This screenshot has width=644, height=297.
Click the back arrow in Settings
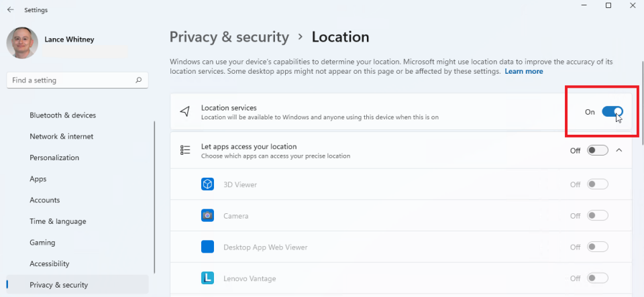pyautogui.click(x=10, y=10)
